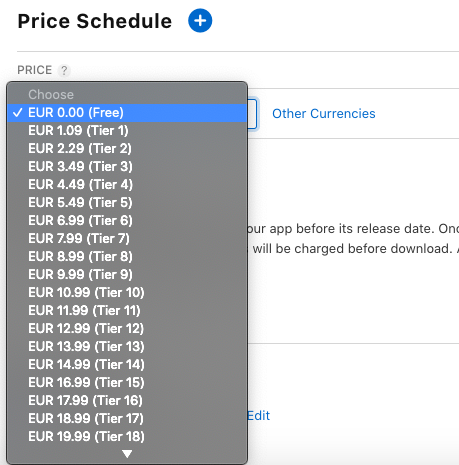This screenshot has width=459, height=465.
Task: Click the price dropdown box edge
Action: [x=252, y=114]
